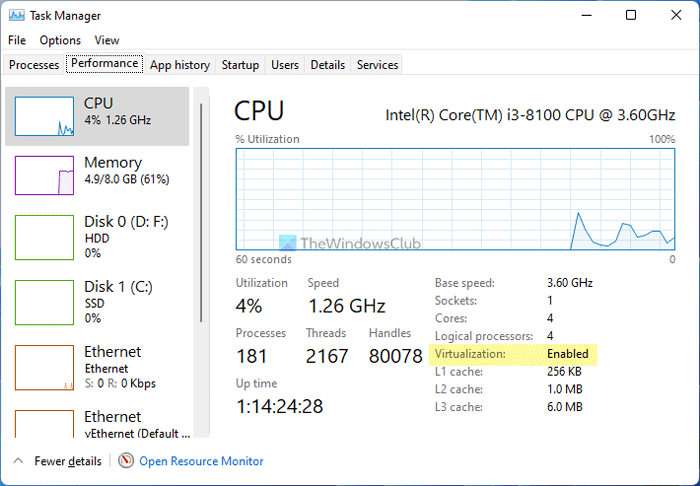Click the CPU utilization graph area
Viewport: 700px width, 486px height.
click(455, 199)
